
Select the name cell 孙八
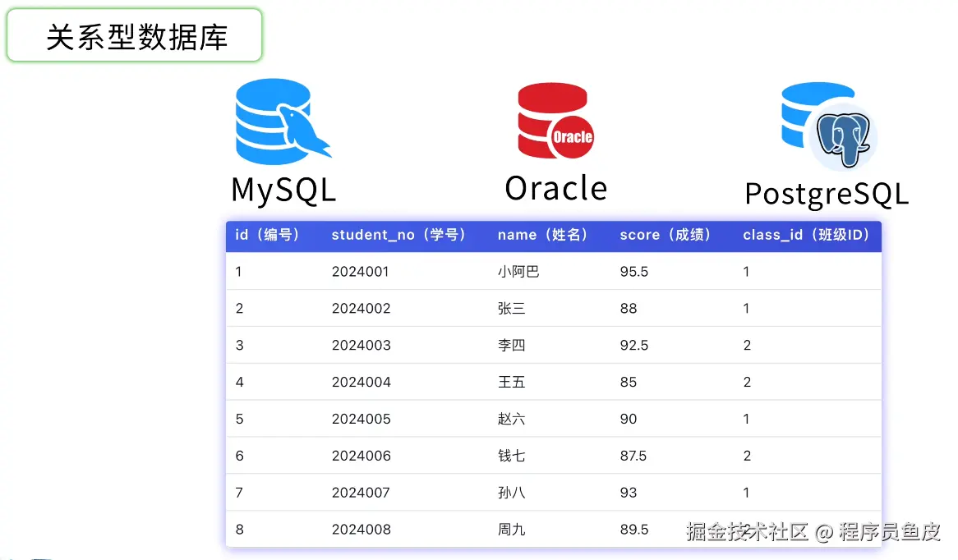(x=511, y=493)
